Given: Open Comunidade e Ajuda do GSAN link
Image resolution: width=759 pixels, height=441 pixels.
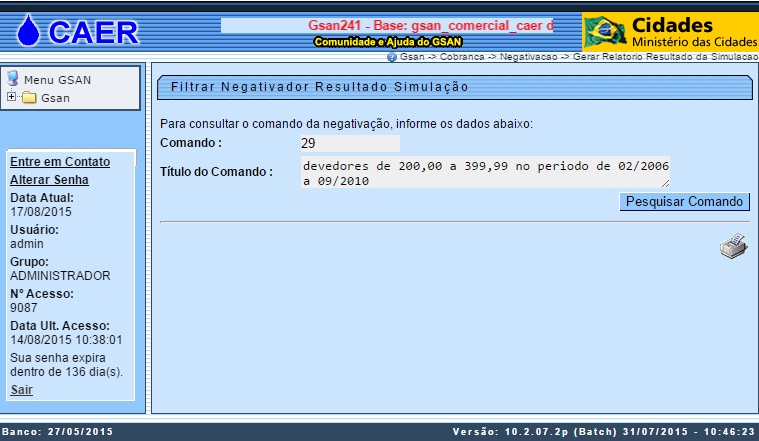Looking at the screenshot, I should pos(388,42).
